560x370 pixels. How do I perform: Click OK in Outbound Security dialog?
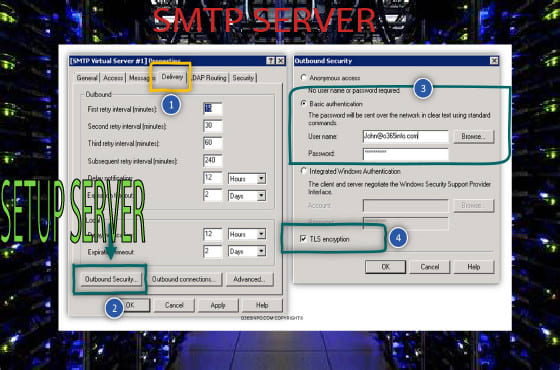click(385, 267)
